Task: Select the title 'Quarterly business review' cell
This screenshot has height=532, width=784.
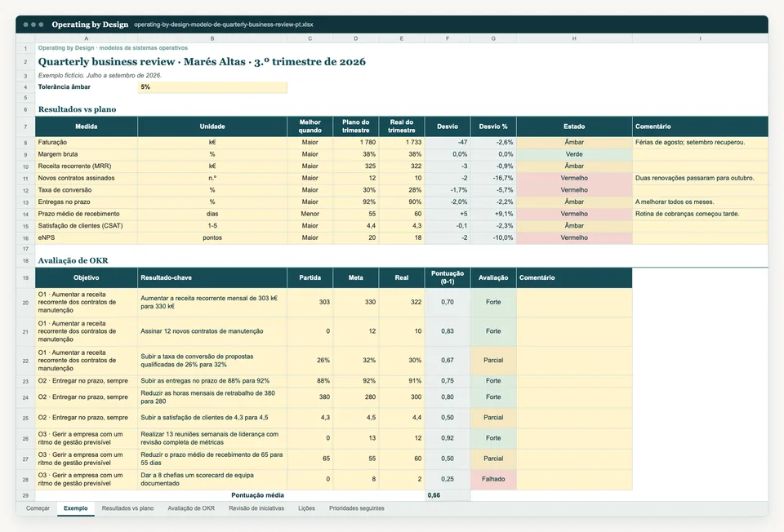Action: (202, 62)
